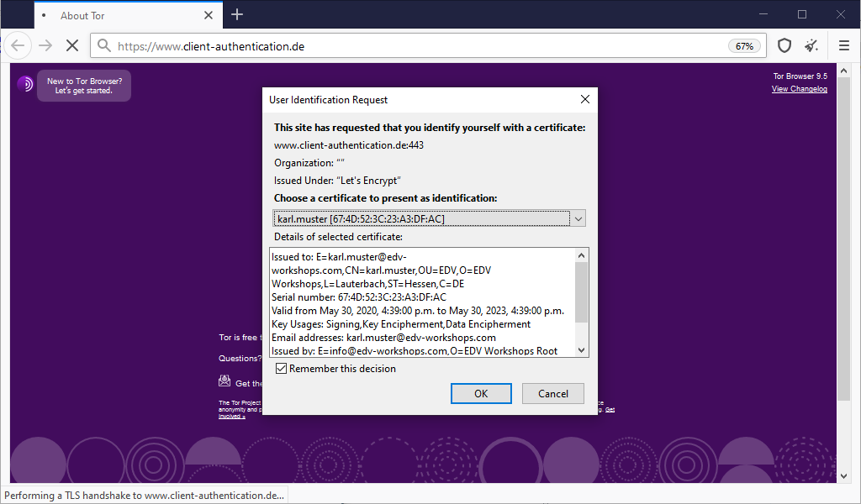This screenshot has height=504, width=861.
Task: Open a new tab with plus icon
Action: pos(237,14)
